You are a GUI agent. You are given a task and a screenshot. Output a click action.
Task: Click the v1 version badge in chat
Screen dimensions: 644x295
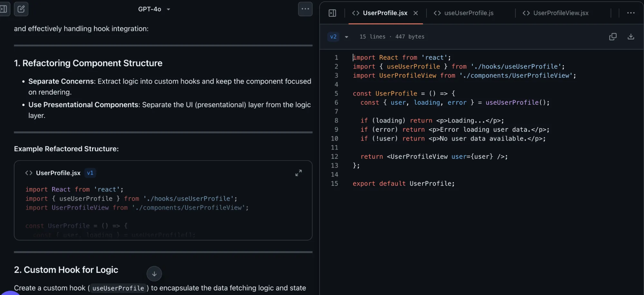[90, 173]
